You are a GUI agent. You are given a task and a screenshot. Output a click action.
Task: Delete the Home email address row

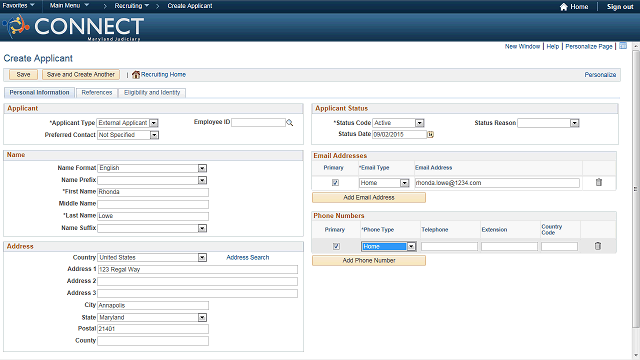(x=598, y=182)
